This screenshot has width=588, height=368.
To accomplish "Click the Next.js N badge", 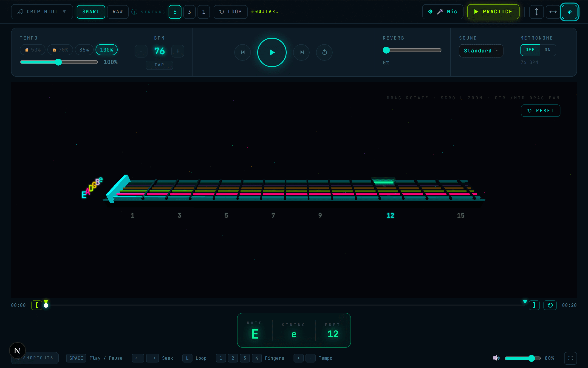I will pos(17,351).
